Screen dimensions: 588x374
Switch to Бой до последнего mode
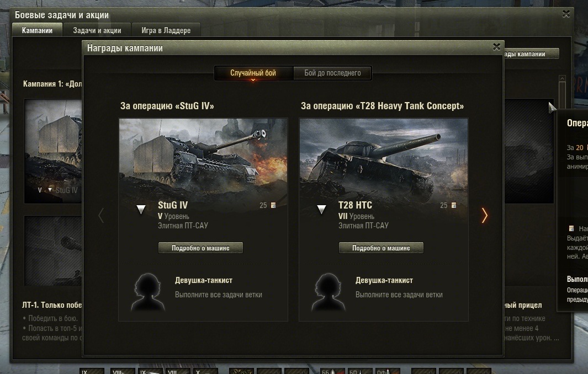pyautogui.click(x=332, y=73)
